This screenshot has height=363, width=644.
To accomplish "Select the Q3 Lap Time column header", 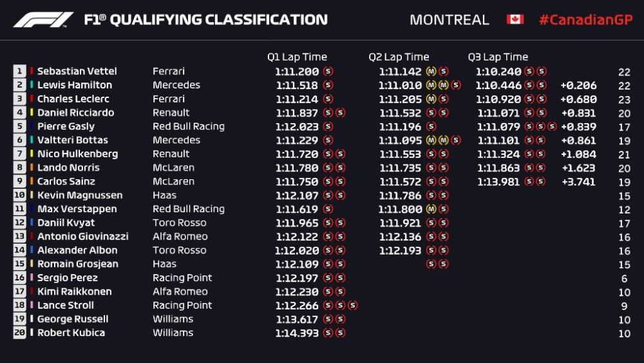I will [498, 57].
